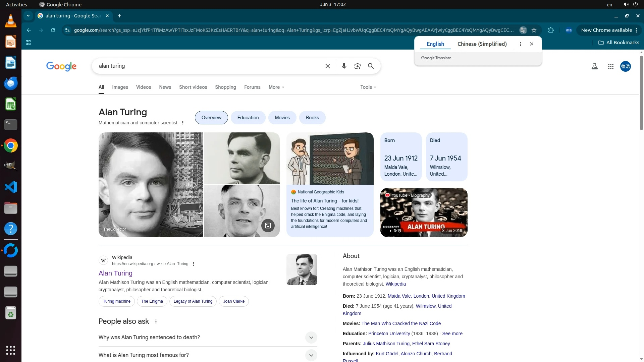This screenshot has width=644, height=362.
Task: Select the Education filter chip
Action: click(248, 118)
